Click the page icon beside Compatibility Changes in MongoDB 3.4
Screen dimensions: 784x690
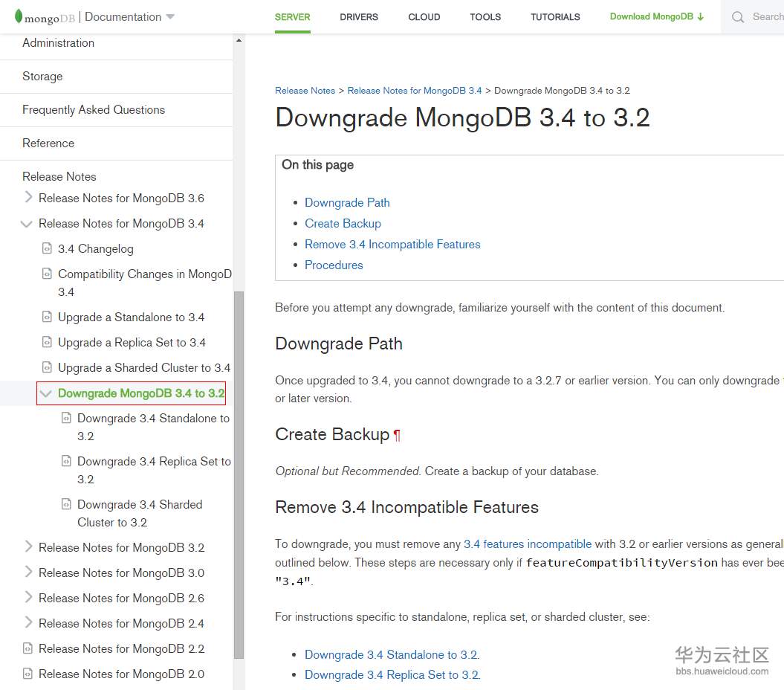[47, 273]
